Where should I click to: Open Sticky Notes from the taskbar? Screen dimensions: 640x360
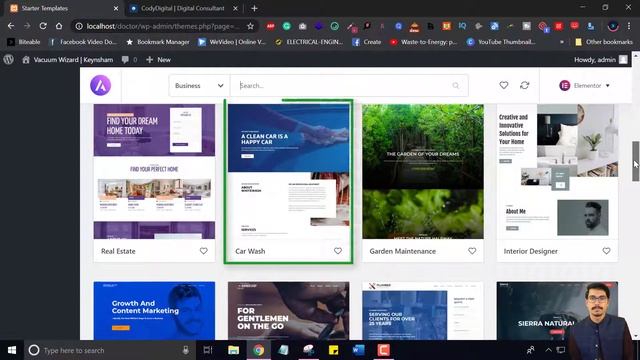333,350
